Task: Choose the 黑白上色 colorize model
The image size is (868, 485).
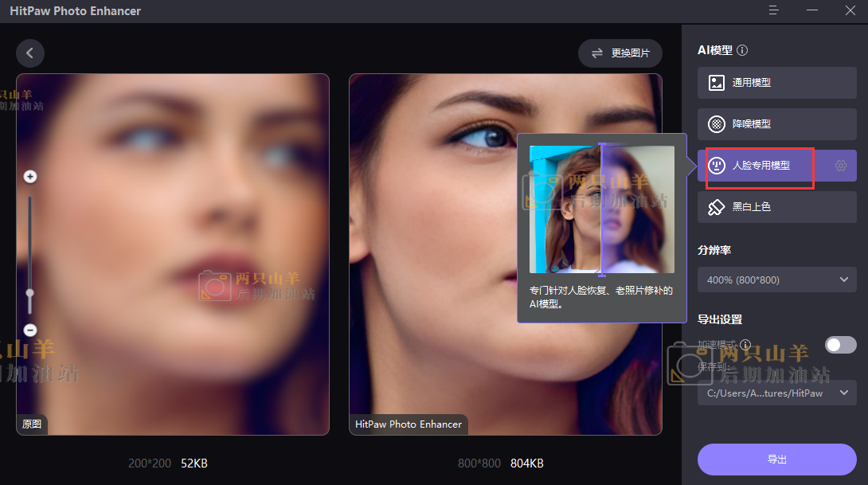Action: 776,207
